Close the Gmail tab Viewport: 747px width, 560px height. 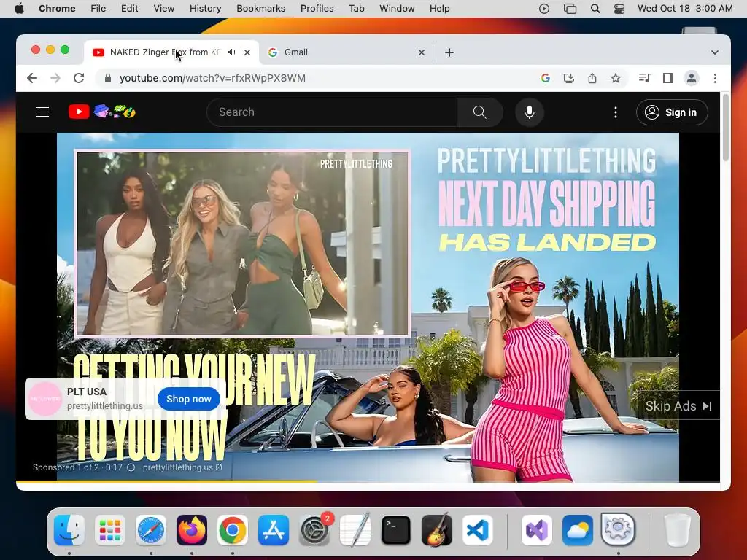421,52
